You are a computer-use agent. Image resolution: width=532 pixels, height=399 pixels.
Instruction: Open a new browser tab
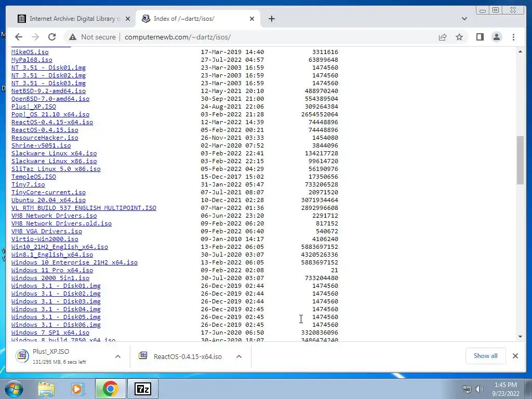point(271,19)
